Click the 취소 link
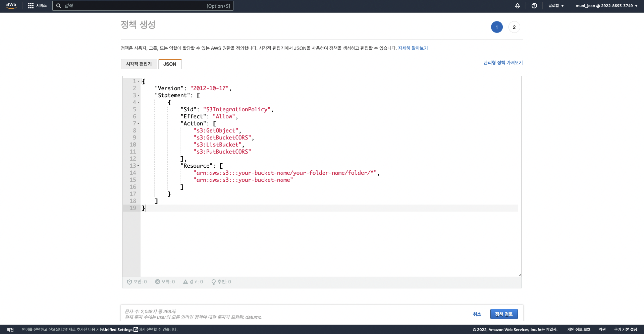 (477, 314)
